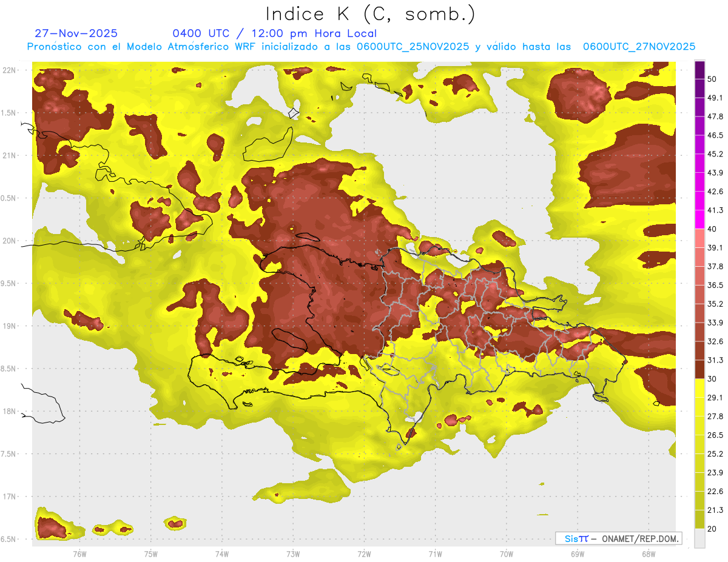Select the '76W' longitude label

(x=79, y=554)
